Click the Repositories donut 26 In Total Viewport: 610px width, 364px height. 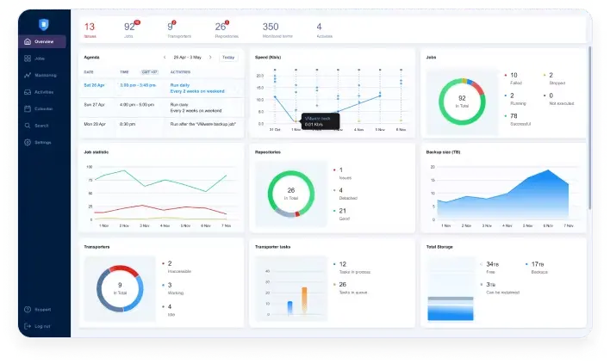291,194
